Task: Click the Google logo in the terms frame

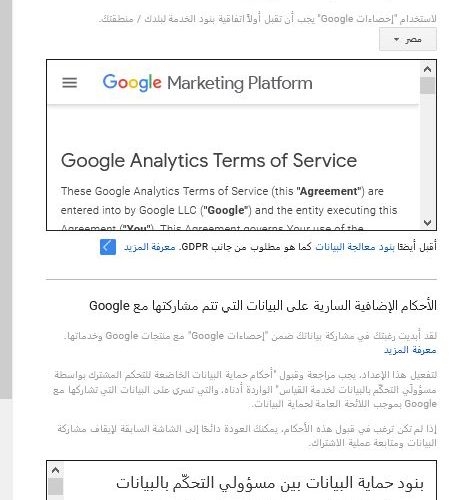Action: point(132,83)
